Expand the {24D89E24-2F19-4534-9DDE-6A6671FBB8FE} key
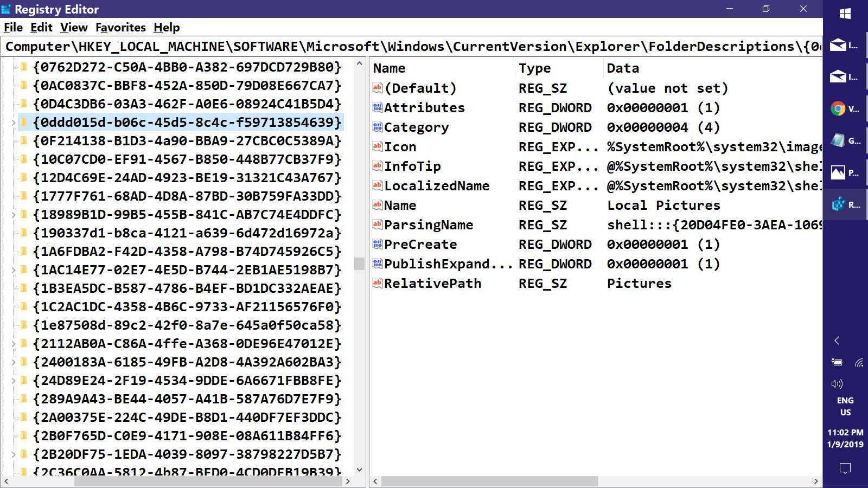868x488 pixels. [14, 381]
